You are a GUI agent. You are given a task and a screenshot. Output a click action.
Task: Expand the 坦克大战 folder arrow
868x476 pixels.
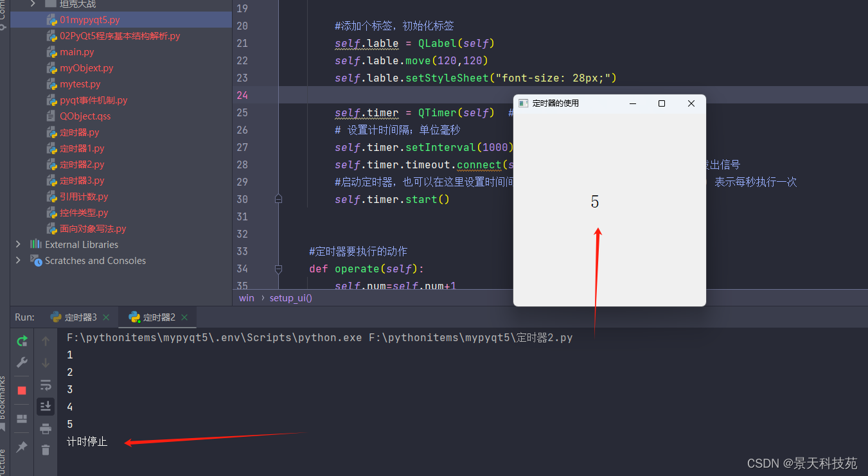coord(33,4)
